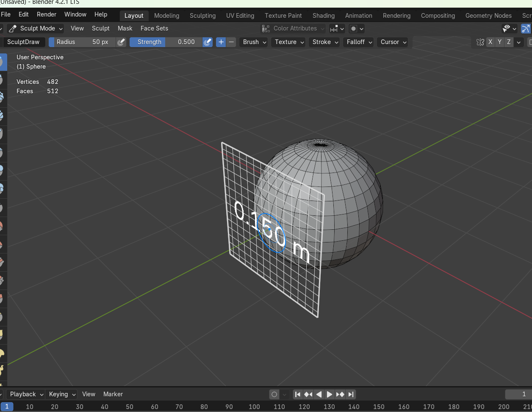Open the Help menu

(x=101, y=14)
